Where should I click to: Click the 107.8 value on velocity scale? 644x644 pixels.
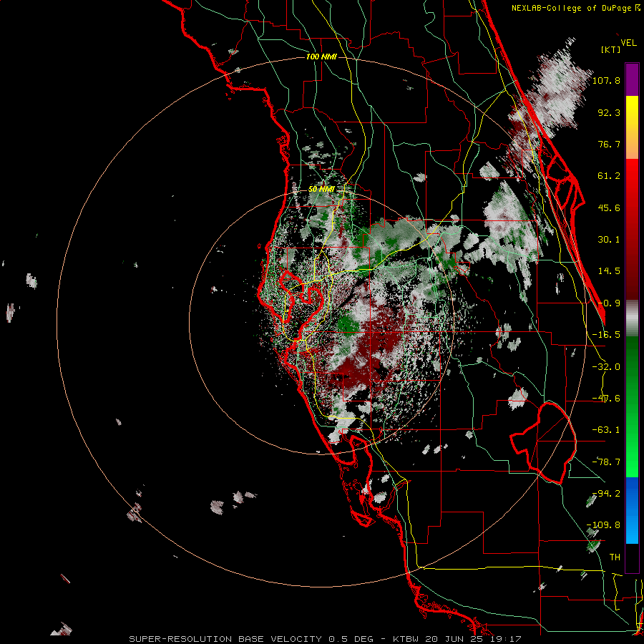coord(606,80)
